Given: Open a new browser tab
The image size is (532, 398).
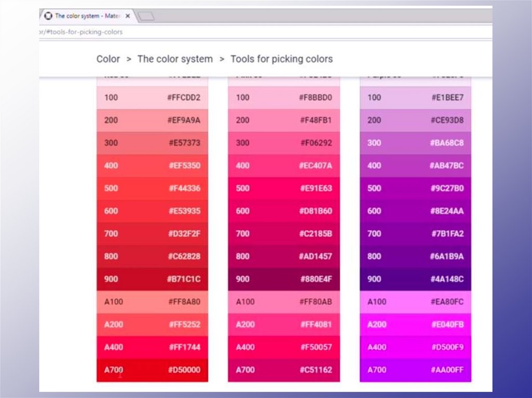Looking at the screenshot, I should coord(147,16).
